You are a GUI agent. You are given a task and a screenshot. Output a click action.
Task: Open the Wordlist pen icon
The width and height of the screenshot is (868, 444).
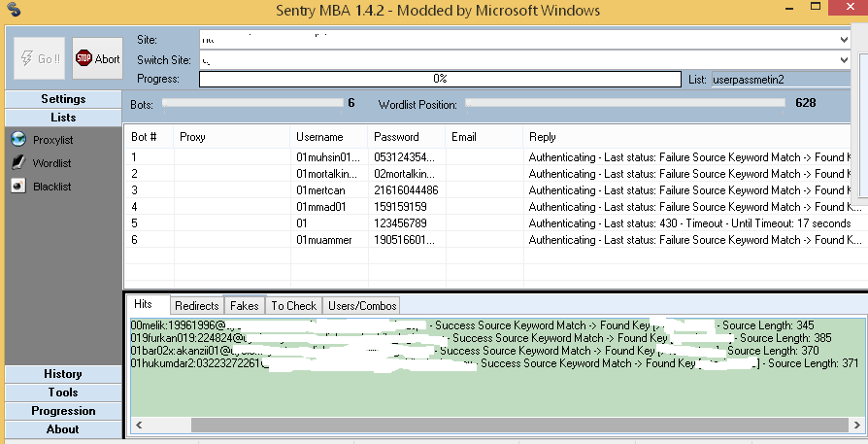click(x=18, y=162)
